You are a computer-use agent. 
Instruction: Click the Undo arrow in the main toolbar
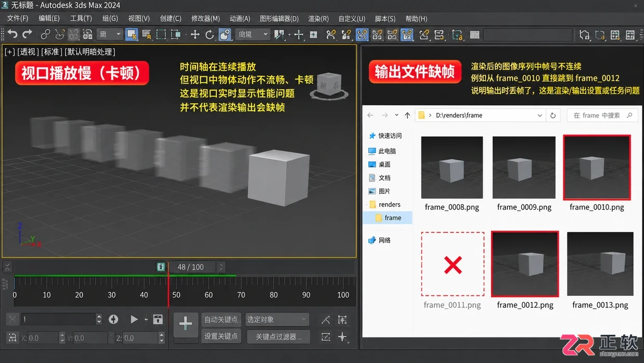pos(12,34)
